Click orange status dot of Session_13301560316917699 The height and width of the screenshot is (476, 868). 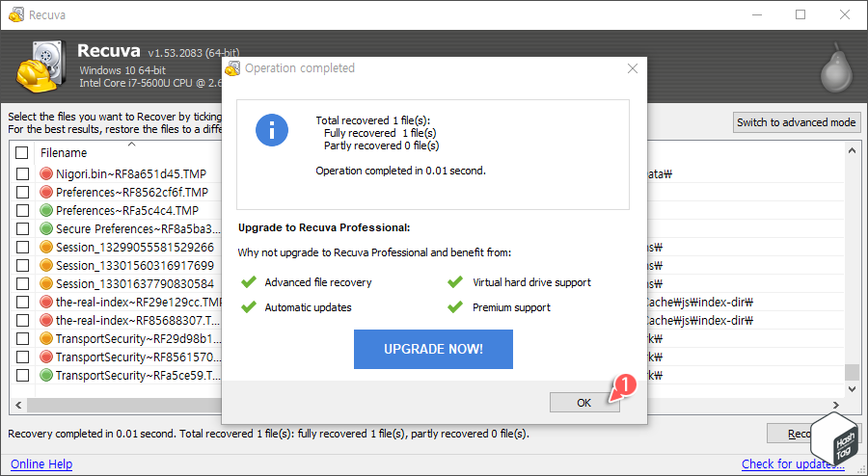[46, 265]
